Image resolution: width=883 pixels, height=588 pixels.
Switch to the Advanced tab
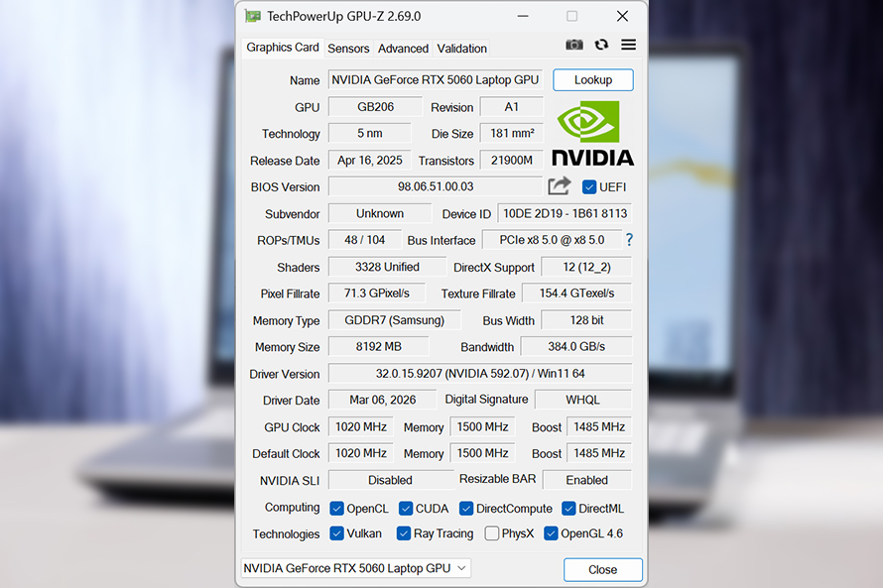click(x=403, y=49)
